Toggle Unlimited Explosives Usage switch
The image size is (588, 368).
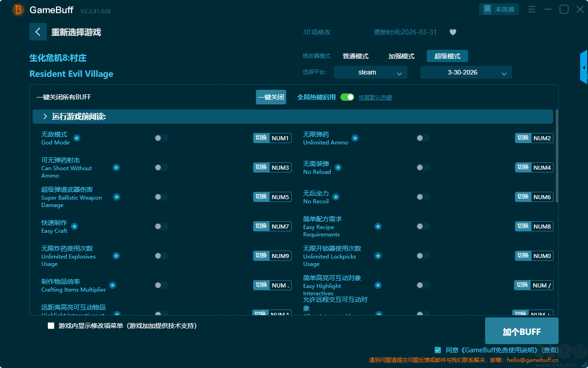161,256
